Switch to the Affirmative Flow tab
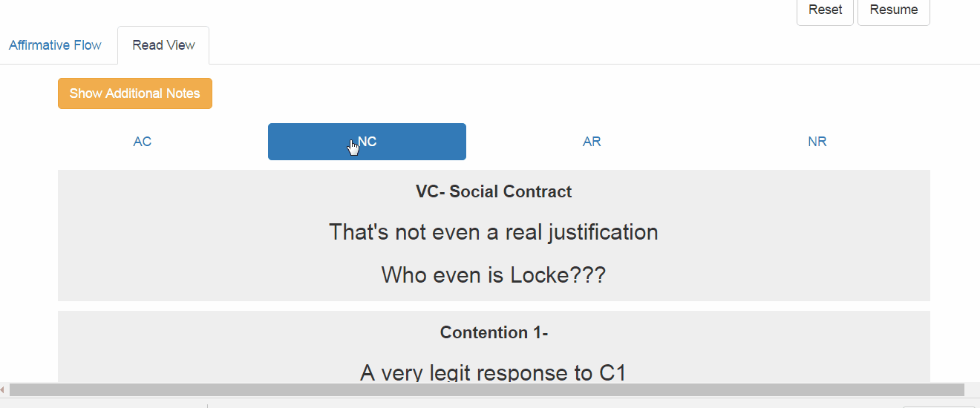980x408 pixels. [55, 45]
